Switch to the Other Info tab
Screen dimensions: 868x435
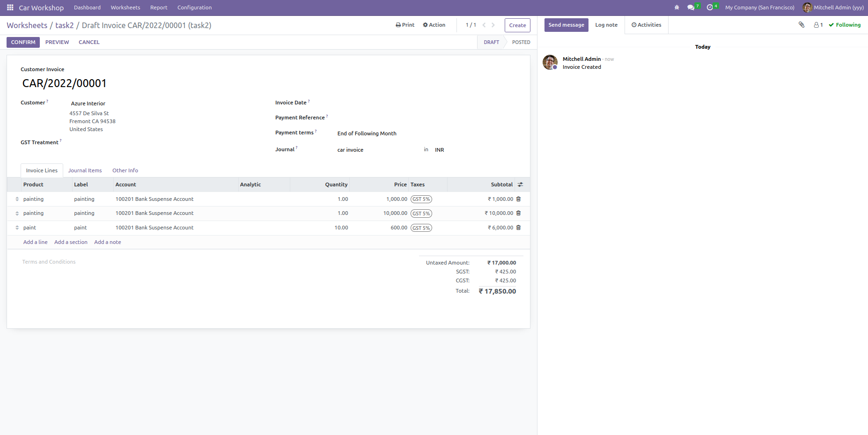tap(125, 170)
